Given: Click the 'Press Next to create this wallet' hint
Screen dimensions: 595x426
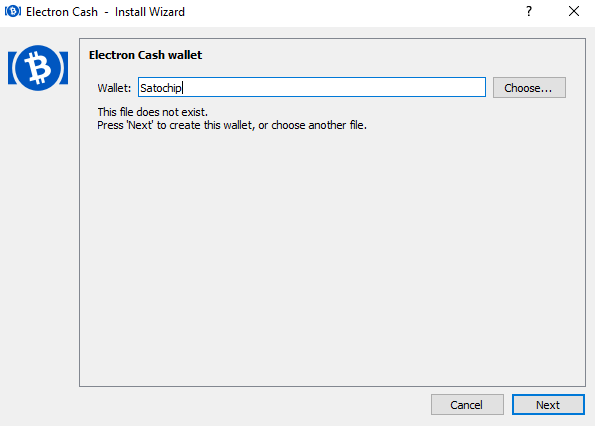Looking at the screenshot, I should click(176, 125).
